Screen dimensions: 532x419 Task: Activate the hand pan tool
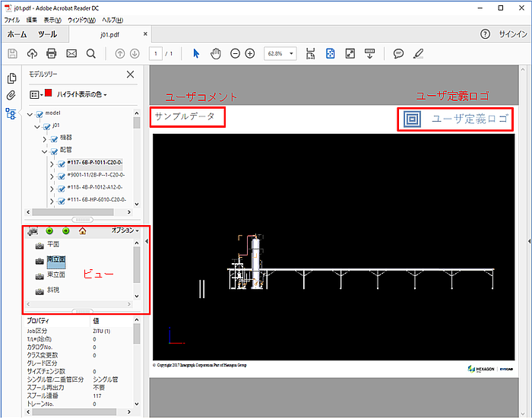click(x=216, y=54)
